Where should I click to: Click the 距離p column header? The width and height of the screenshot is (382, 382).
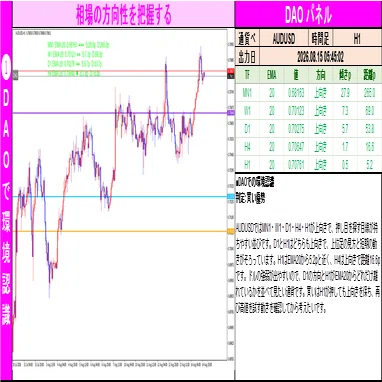pos(369,74)
